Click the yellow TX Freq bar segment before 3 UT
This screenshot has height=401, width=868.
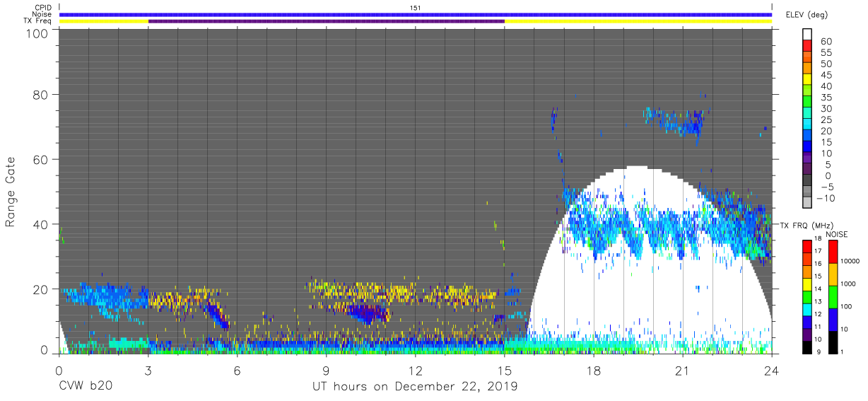coord(104,21)
